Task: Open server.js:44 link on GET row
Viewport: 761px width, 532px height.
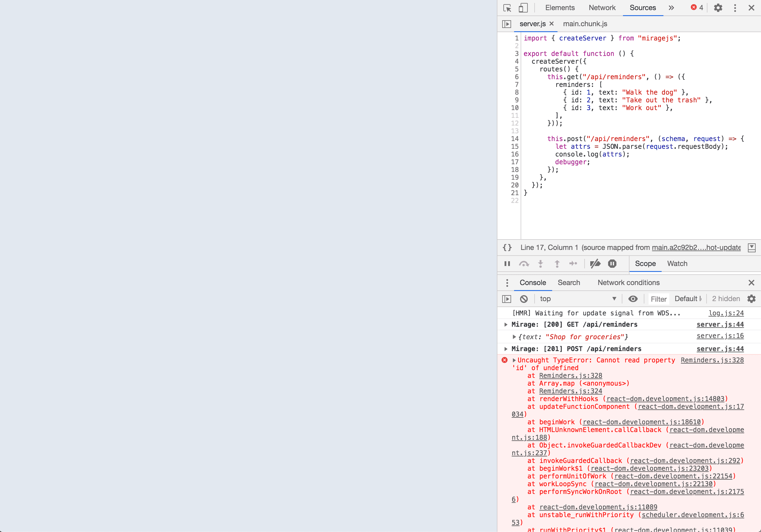Action: tap(720, 325)
